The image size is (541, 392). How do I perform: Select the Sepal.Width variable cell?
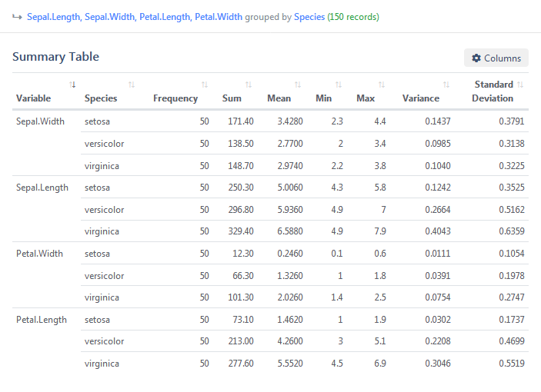[40, 121]
